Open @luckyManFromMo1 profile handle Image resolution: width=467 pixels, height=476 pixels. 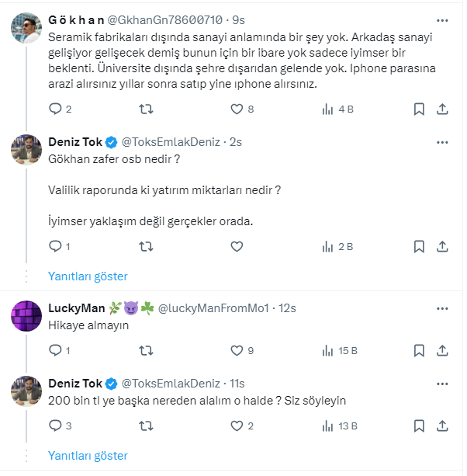pos(213,308)
